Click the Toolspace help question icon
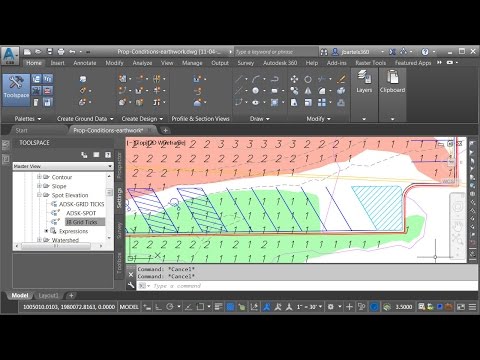This screenshot has height=360, width=480. point(108,155)
